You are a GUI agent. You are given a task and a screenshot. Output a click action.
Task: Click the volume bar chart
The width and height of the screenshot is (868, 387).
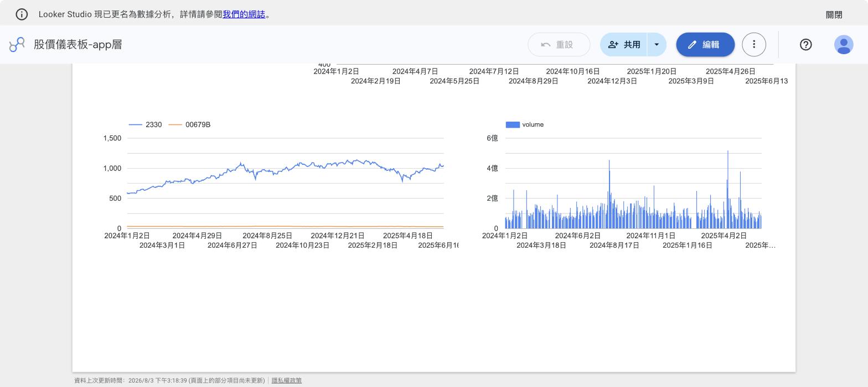tap(633, 183)
